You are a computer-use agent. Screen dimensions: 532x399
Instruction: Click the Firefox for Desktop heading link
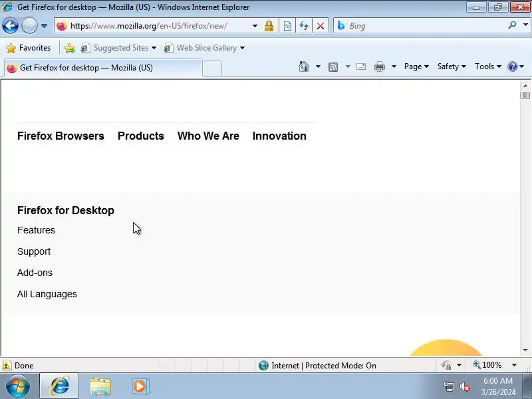pos(66,210)
